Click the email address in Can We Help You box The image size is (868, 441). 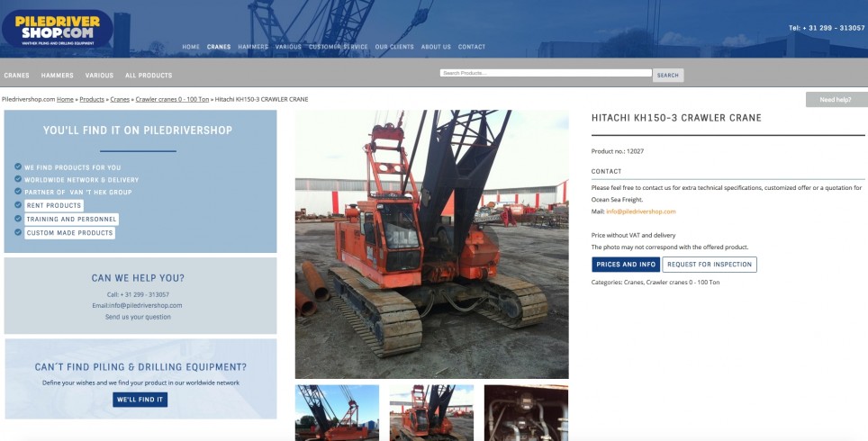146,305
